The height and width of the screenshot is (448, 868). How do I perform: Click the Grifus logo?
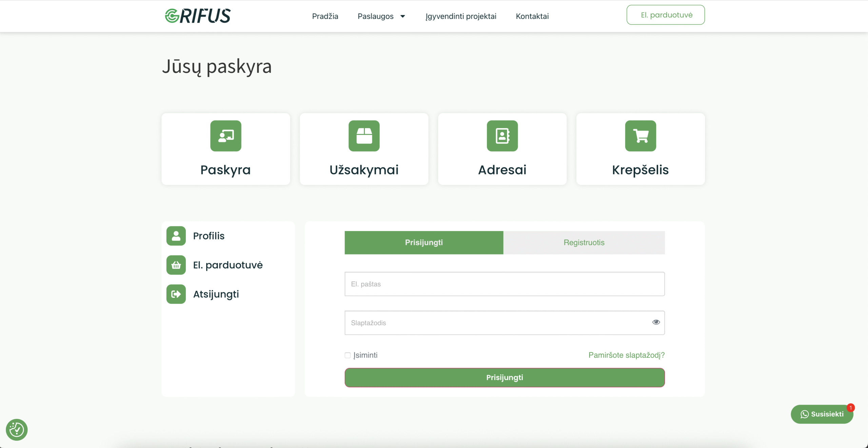198,16
